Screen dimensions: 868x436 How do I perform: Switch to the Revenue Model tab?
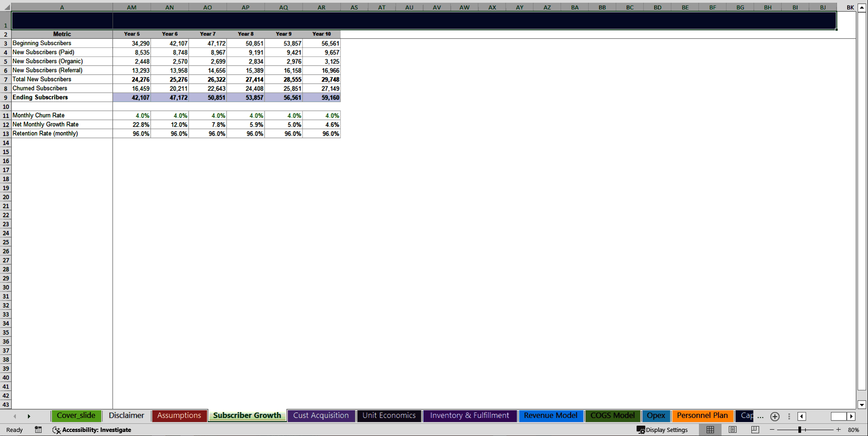pyautogui.click(x=551, y=416)
